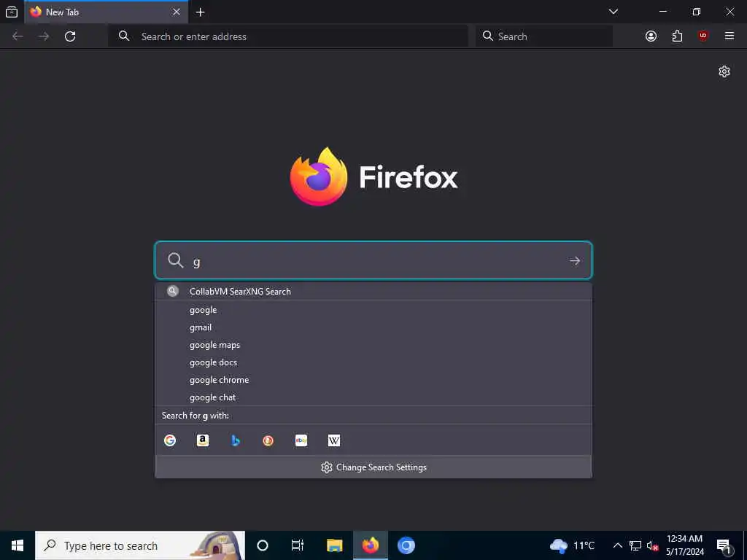Open the hamburger application menu
The image size is (747, 560).
pos(729,36)
